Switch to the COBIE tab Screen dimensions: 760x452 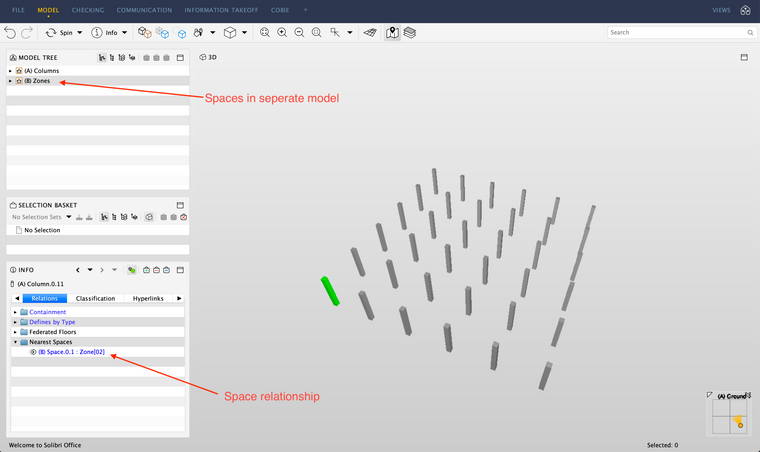click(x=280, y=10)
